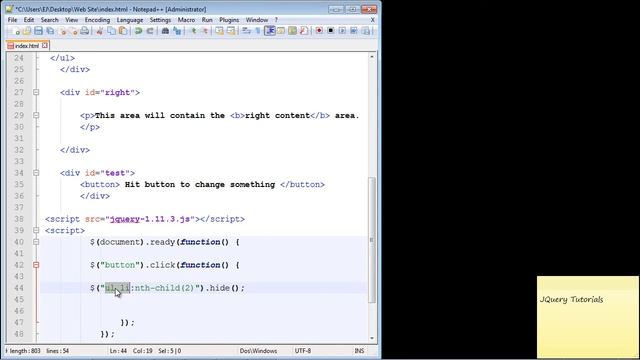The width and height of the screenshot is (640, 360).
Task: Save the file using the Save icon
Action: pyautogui.click(x=38, y=31)
